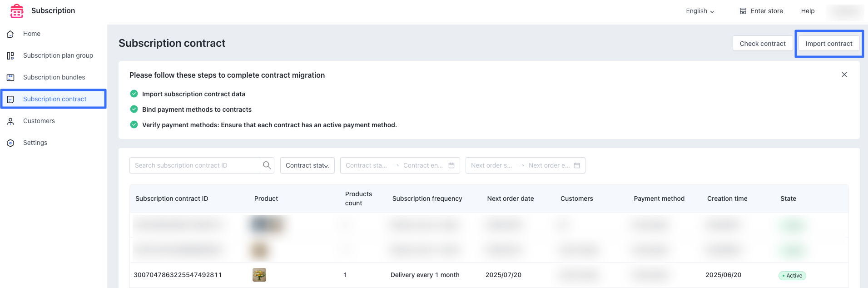The width and height of the screenshot is (868, 288).
Task: Open the English language dropdown
Action: pyautogui.click(x=700, y=11)
